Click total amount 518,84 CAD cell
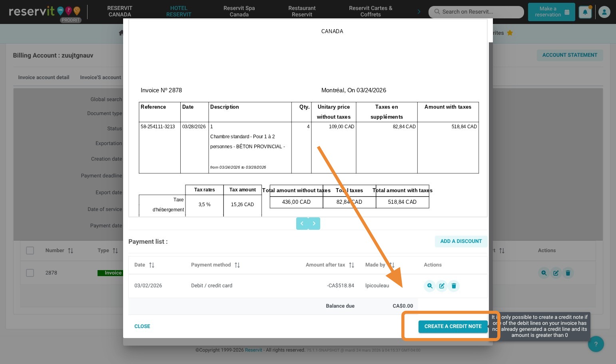This screenshot has height=364, width=616. point(402,202)
